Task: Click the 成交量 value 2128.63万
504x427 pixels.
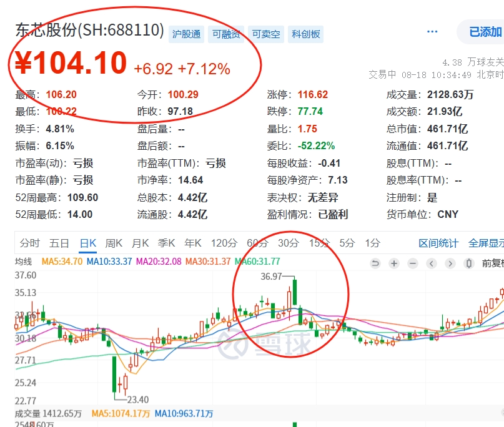Action: tap(450, 95)
